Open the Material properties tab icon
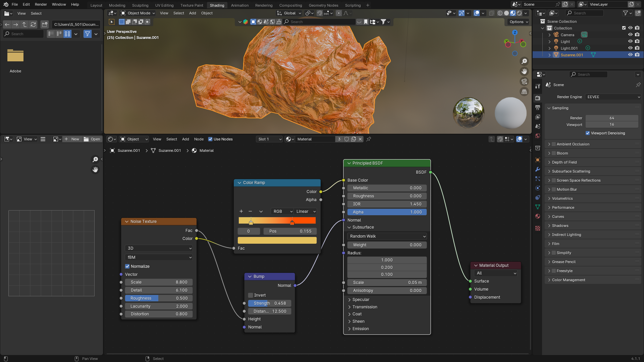The height and width of the screenshot is (362, 644). pyautogui.click(x=538, y=216)
